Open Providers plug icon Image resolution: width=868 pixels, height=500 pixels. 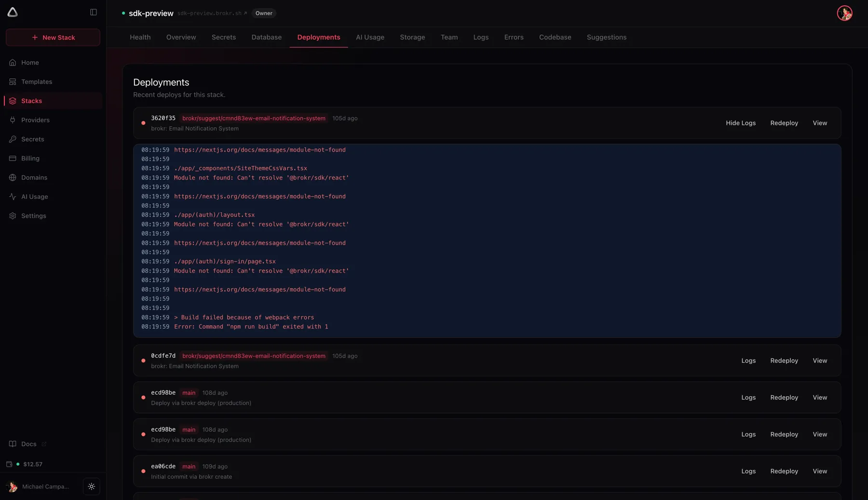tap(13, 120)
